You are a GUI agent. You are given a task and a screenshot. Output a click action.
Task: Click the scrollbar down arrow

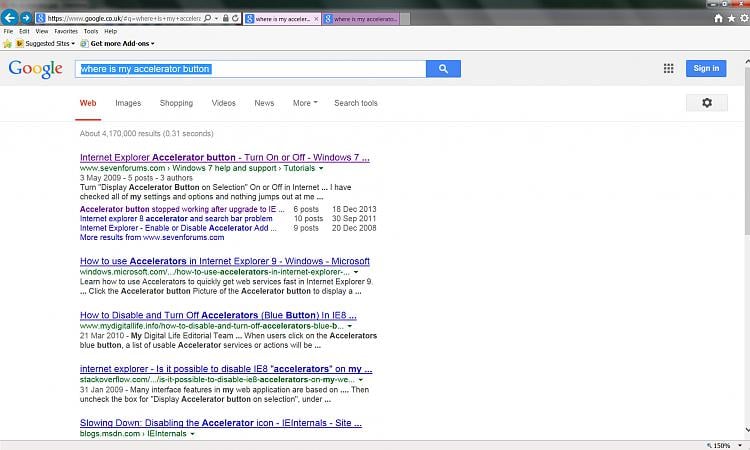point(747,430)
